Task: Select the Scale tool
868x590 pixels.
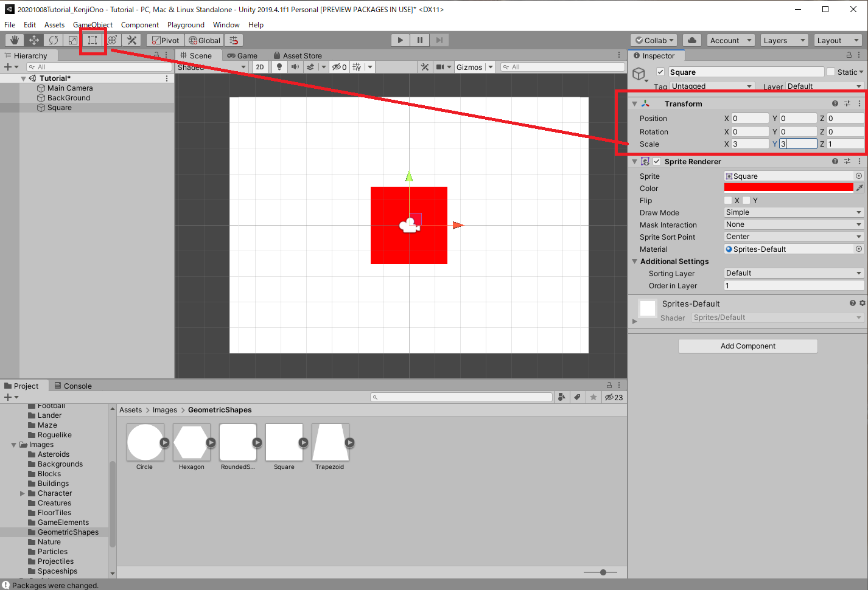Action: (x=73, y=40)
